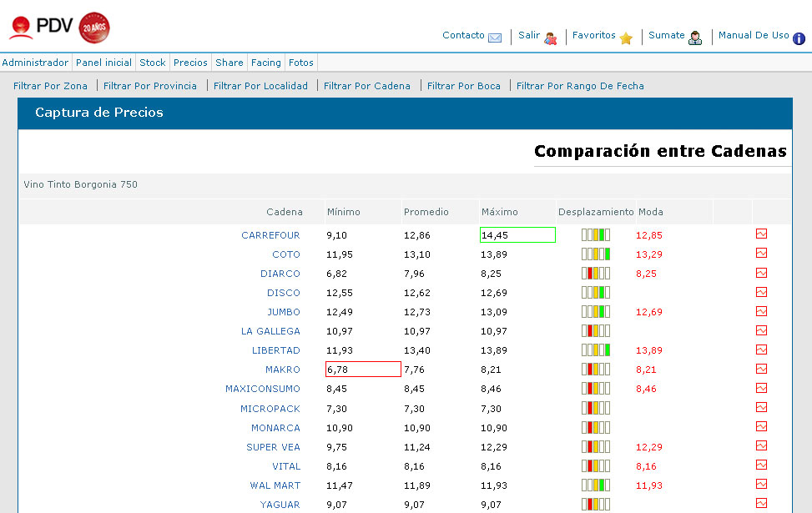Open the Fotos menu

pyautogui.click(x=301, y=63)
